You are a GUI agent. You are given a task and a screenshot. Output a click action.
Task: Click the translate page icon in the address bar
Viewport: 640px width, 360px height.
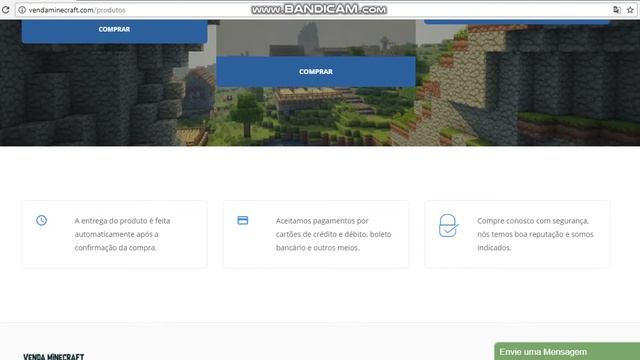pyautogui.click(x=617, y=10)
